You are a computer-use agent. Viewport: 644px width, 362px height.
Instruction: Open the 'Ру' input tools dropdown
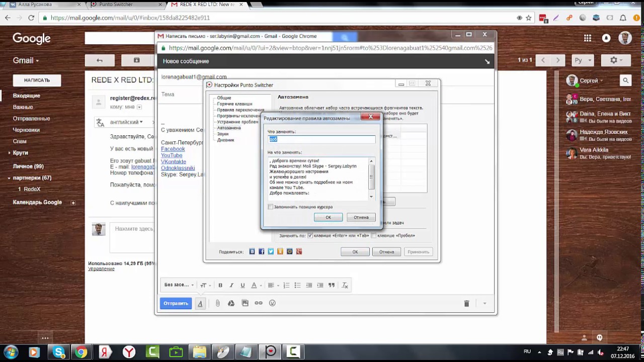pos(583,60)
